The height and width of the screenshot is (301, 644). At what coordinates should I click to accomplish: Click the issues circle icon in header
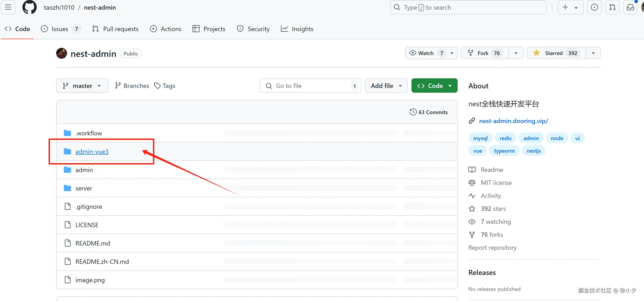(594, 7)
